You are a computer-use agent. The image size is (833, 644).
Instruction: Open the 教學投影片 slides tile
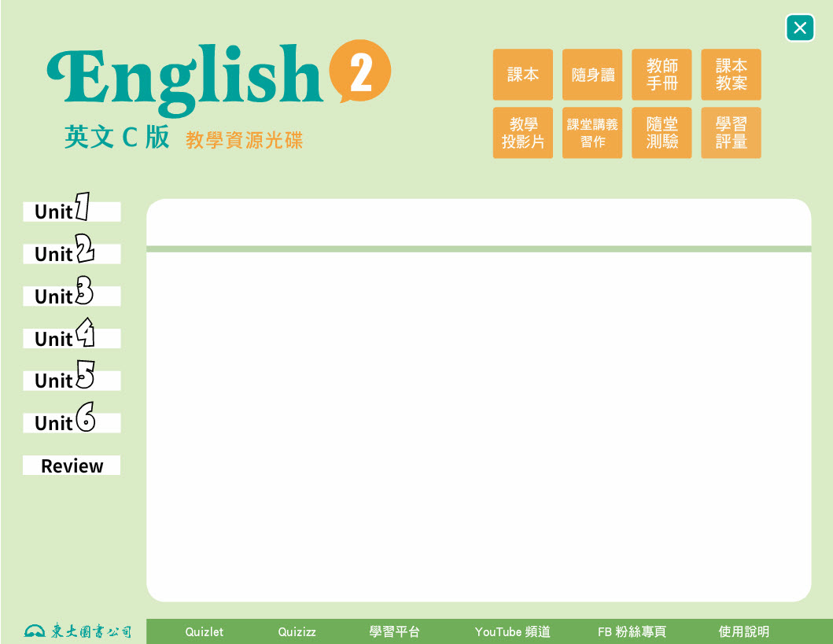pyautogui.click(x=522, y=133)
